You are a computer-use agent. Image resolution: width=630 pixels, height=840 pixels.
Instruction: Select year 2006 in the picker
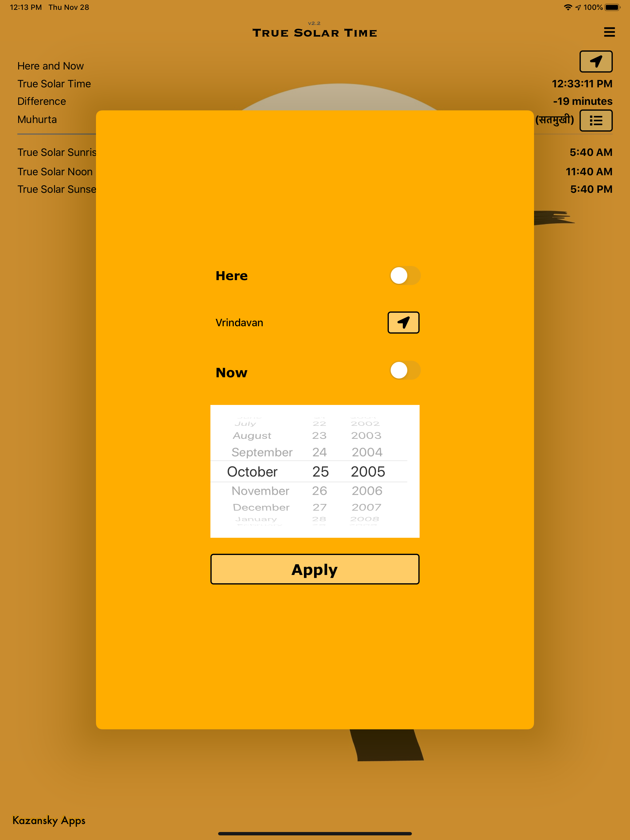367,491
